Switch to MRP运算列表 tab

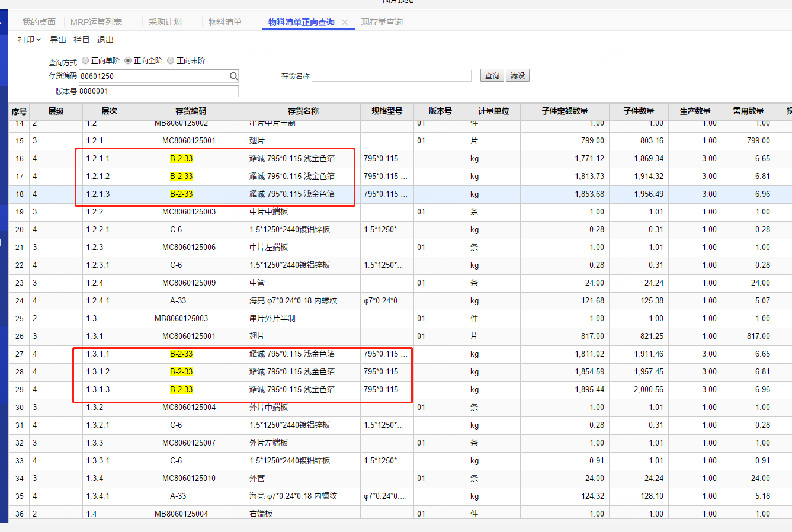point(96,22)
